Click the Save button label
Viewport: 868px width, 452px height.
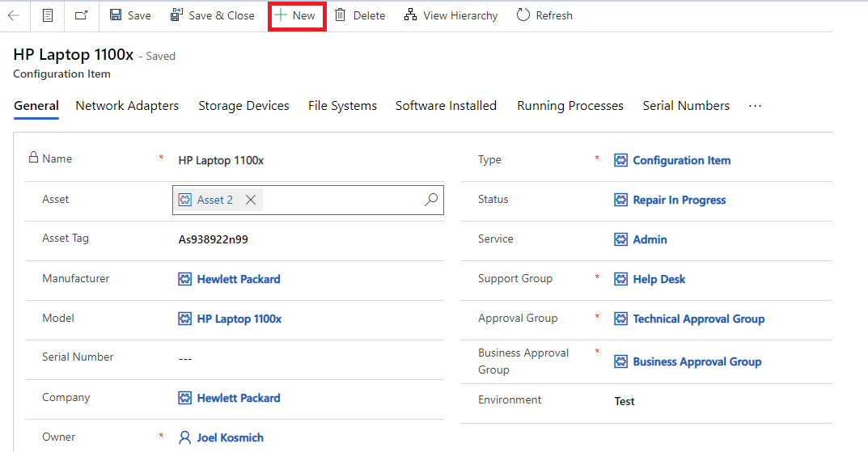click(139, 15)
